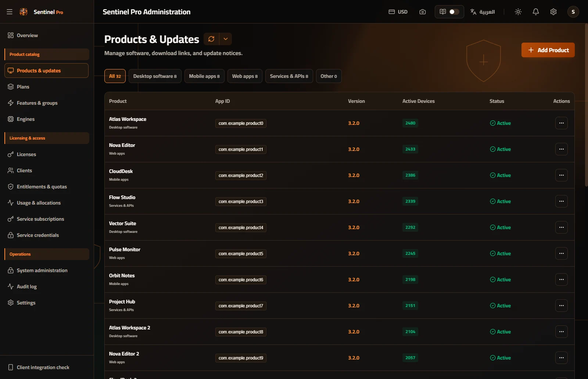The width and height of the screenshot is (588, 379).
Task: Open System administration
Action: pyautogui.click(x=46, y=270)
